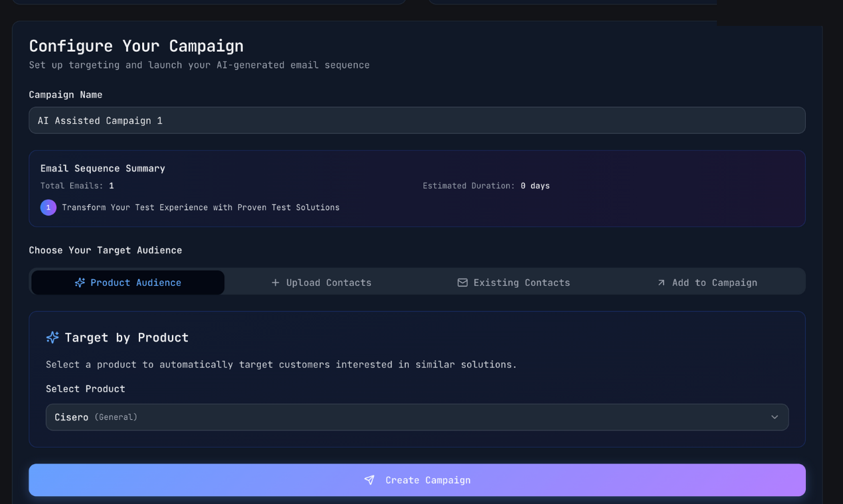Viewport: 843px width, 504px height.
Task: Open the Select Product dropdown showing Cisero
Action: click(398, 417)
